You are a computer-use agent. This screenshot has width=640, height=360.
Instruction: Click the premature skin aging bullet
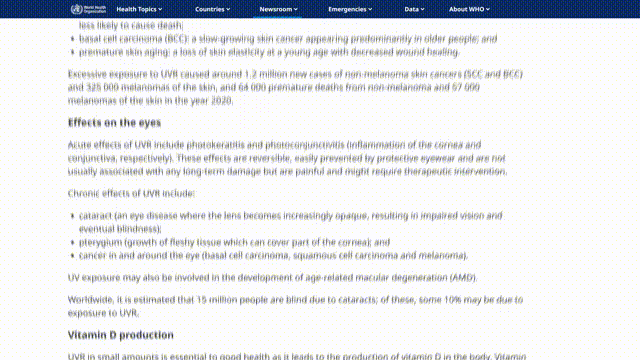click(269, 52)
